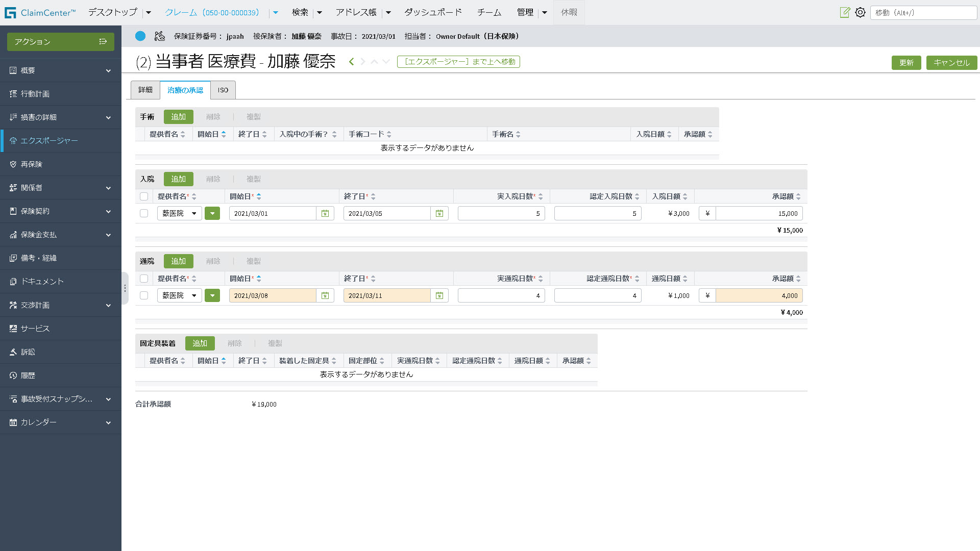Click 追加 in the 固定具装着 section
The height and width of the screenshot is (551, 980).
tap(200, 343)
